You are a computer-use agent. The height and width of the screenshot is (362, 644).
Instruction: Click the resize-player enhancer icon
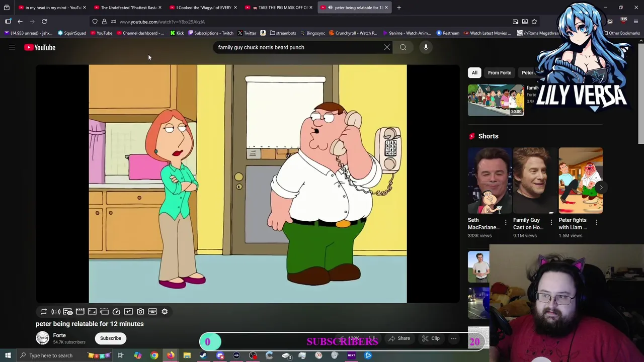[92, 312]
